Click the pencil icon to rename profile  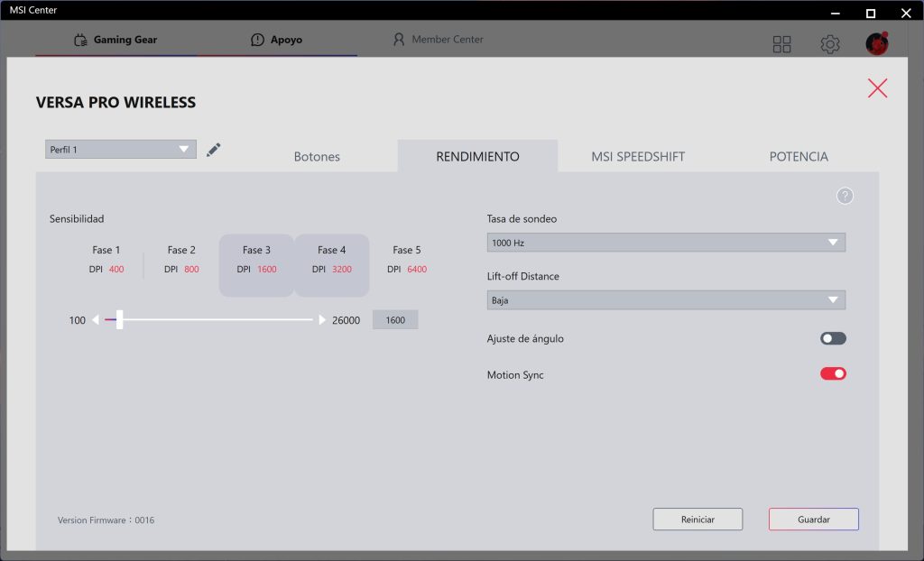click(213, 150)
